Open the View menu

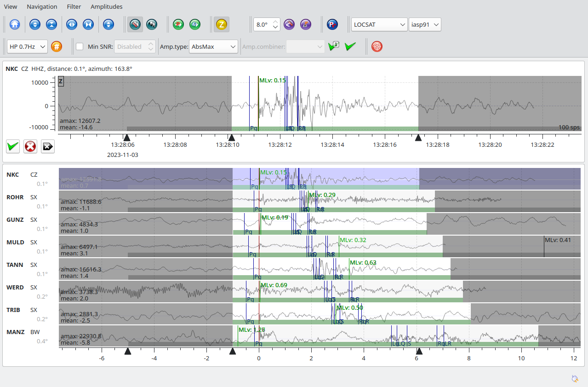pyautogui.click(x=11, y=6)
